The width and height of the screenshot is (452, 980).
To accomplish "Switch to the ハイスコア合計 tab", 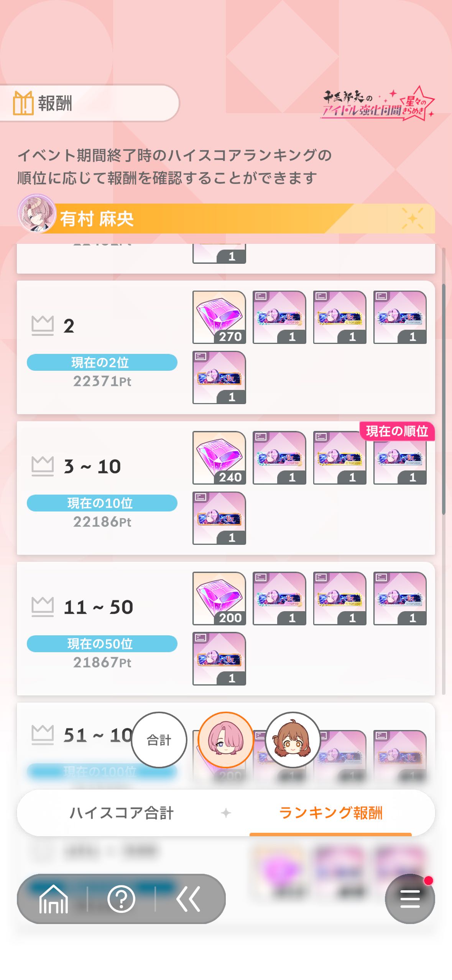I will pyautogui.click(x=122, y=813).
